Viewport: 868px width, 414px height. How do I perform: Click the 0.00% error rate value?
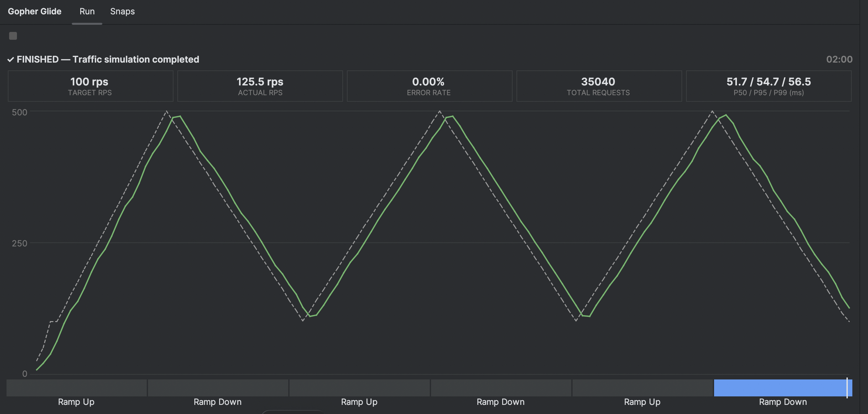click(428, 81)
